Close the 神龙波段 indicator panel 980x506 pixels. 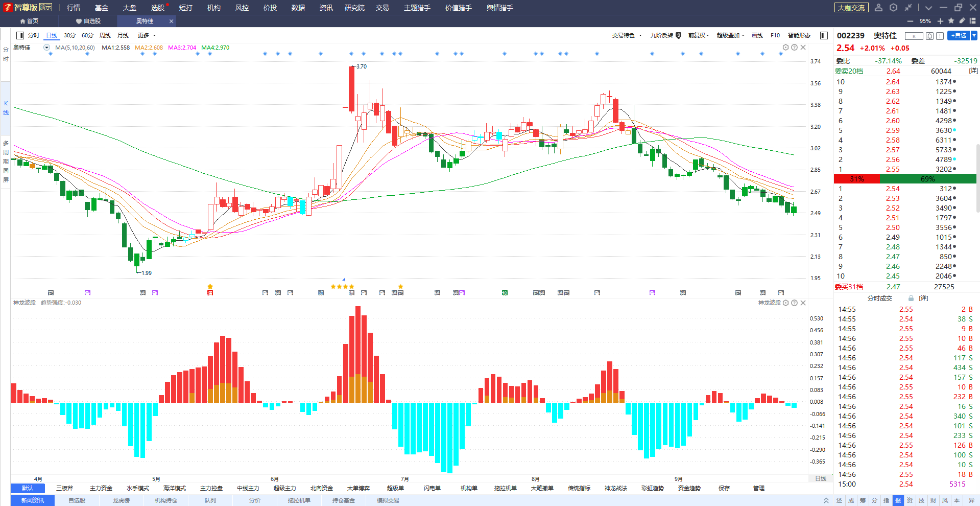[803, 303]
